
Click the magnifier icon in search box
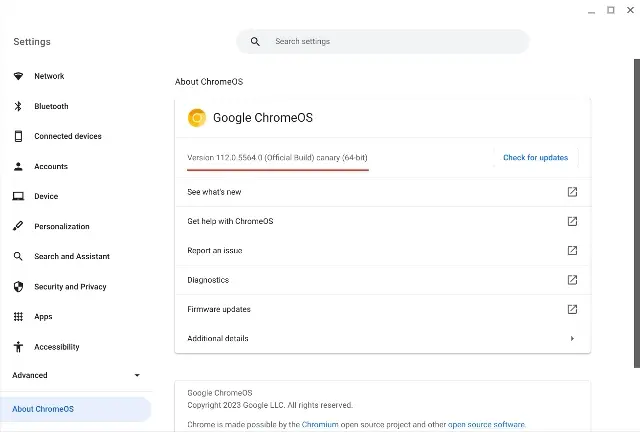(255, 41)
